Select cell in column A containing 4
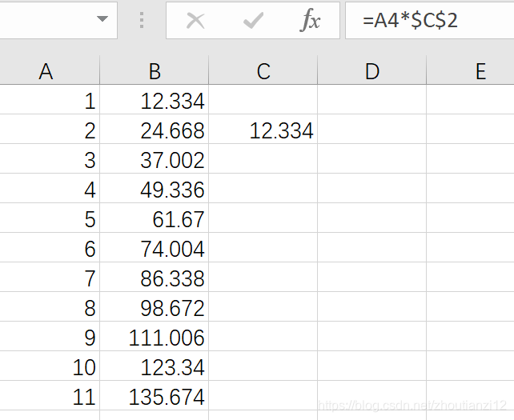The image size is (514, 420). [50, 188]
